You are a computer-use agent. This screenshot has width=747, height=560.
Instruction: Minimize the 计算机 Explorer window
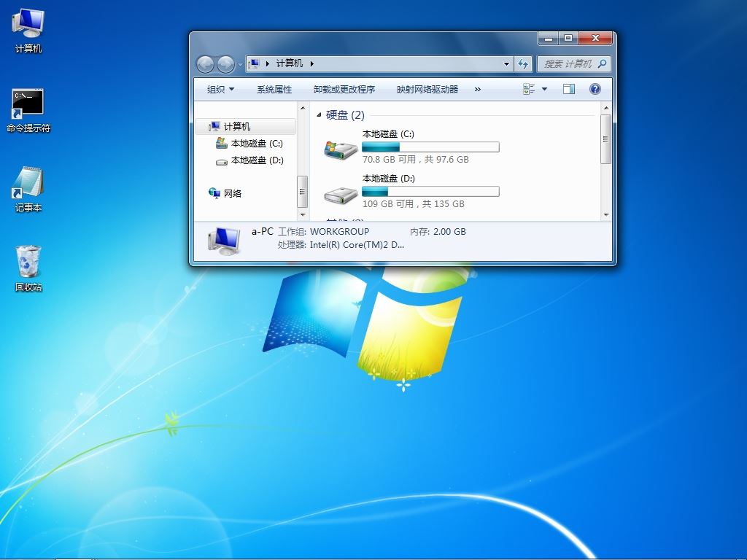[549, 38]
